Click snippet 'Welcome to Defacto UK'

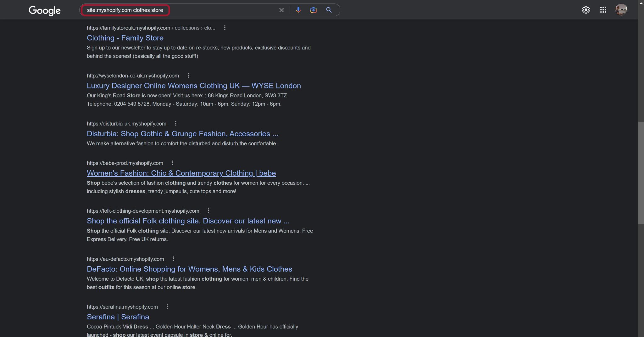point(197,283)
